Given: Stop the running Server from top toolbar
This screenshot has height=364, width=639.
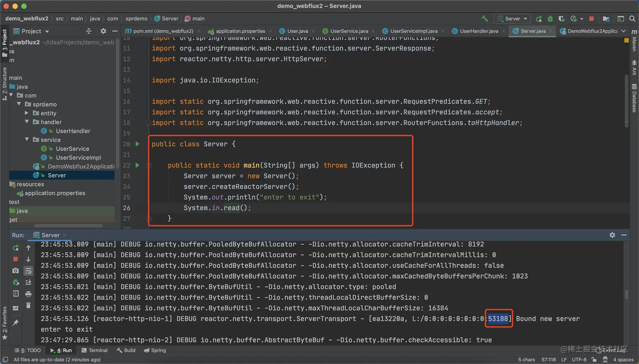Looking at the screenshot, I should pyautogui.click(x=592, y=19).
